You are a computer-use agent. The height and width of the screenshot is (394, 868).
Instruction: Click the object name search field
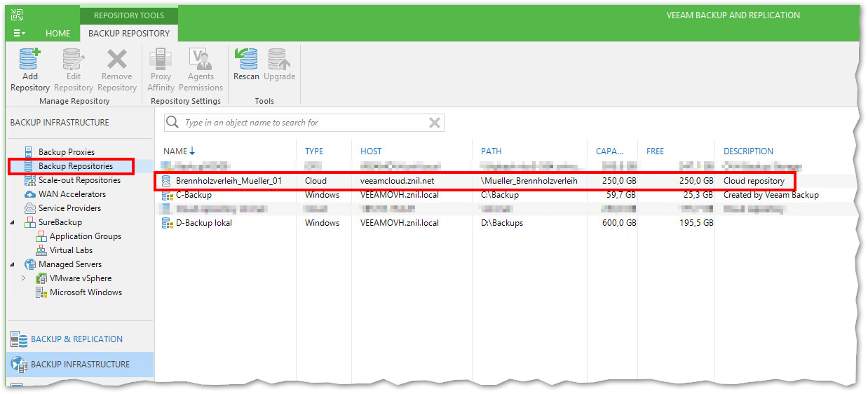[301, 123]
